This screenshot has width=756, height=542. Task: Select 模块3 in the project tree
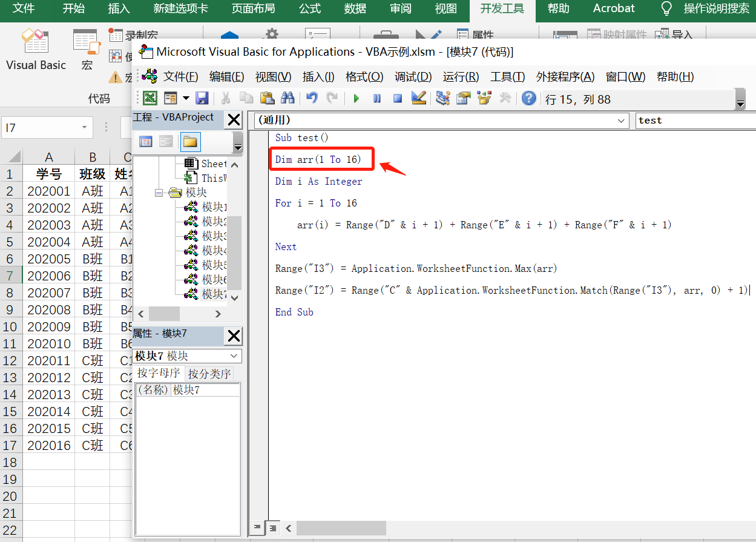[x=206, y=236]
